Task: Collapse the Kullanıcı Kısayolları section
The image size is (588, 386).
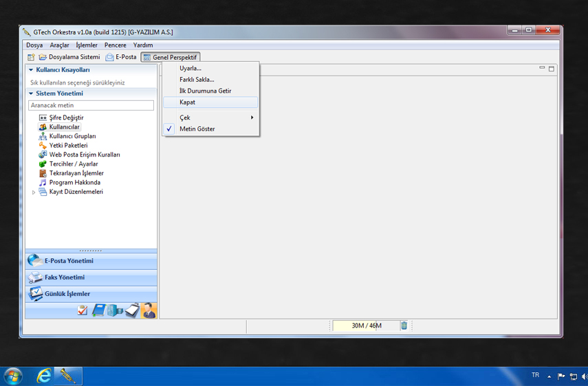Action: (31, 70)
